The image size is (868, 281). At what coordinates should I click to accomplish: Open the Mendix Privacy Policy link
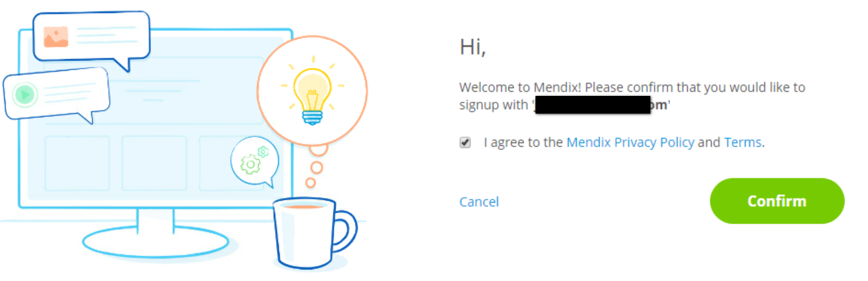pos(630,142)
